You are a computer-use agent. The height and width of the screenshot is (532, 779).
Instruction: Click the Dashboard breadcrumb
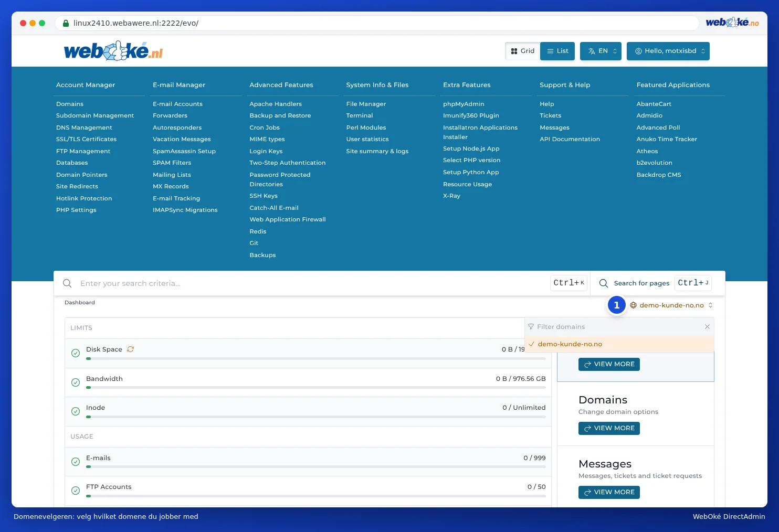point(80,303)
